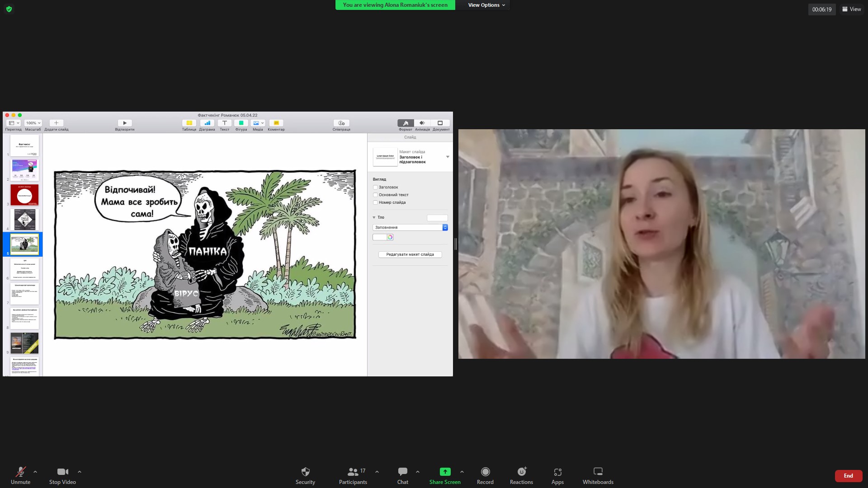Image resolution: width=868 pixels, height=488 pixels.
Task: Open the Security shield icon
Action: 305,472
